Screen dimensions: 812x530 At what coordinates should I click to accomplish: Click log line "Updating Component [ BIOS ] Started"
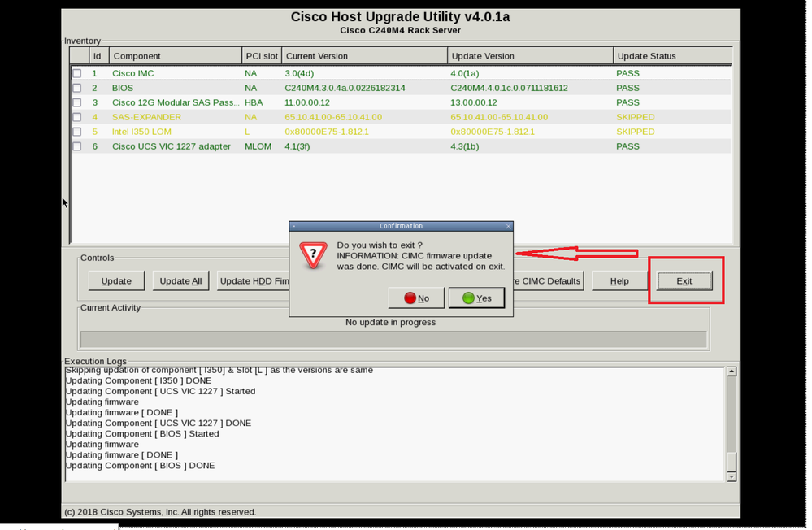point(142,433)
